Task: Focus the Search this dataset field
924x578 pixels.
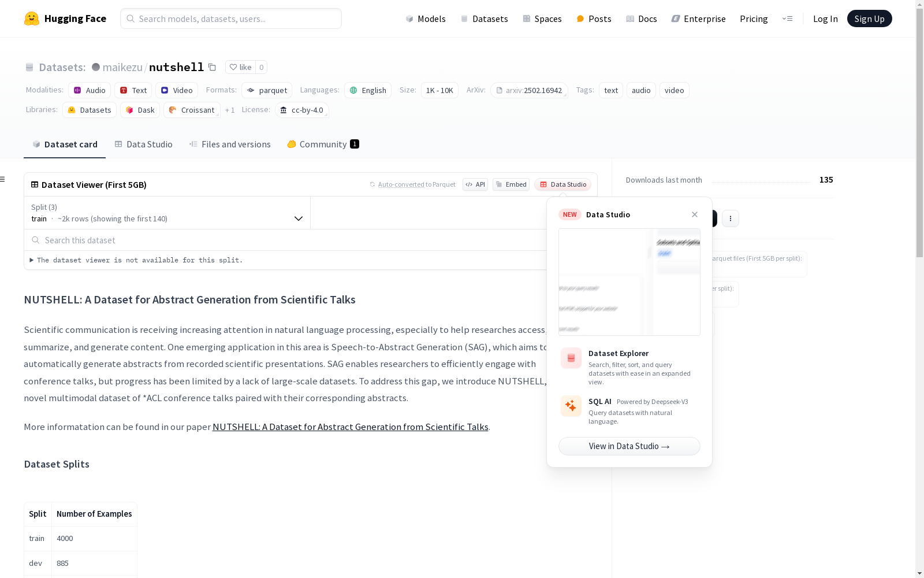Action: tap(286, 240)
